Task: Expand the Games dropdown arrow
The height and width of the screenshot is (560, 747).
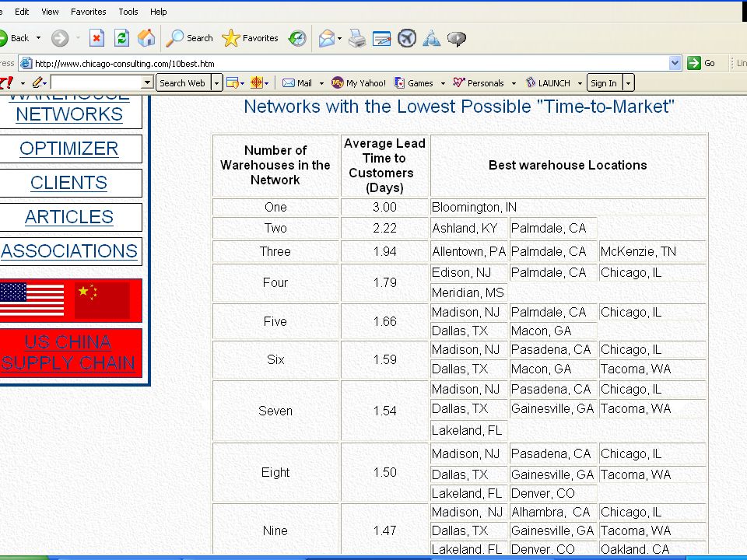Action: (x=443, y=83)
